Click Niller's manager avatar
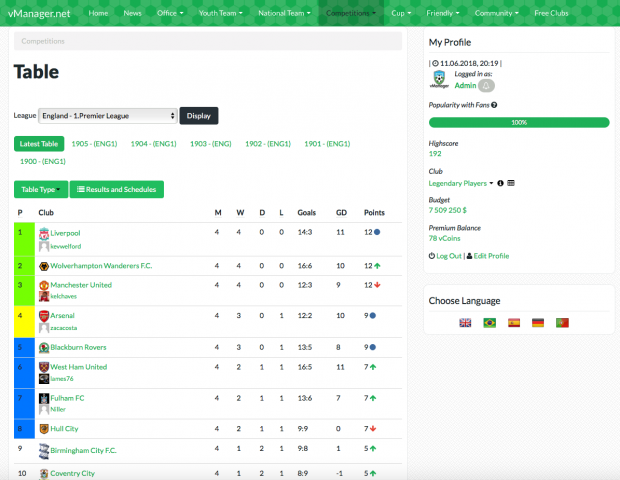 click(44, 410)
